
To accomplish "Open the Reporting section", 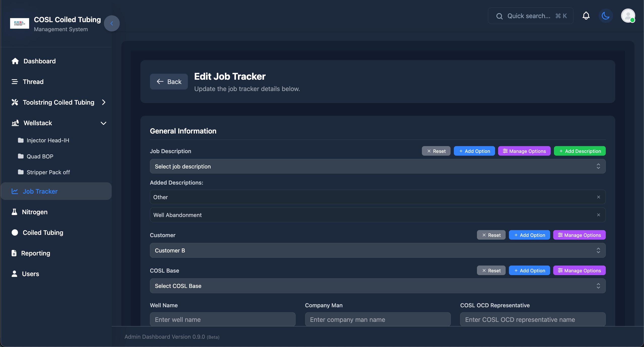I will (x=36, y=253).
